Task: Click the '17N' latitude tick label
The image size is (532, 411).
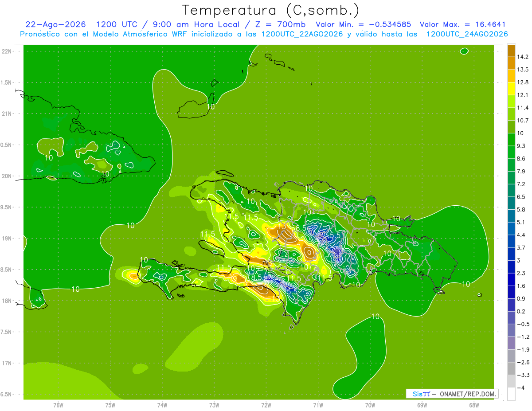Action: click(8, 363)
